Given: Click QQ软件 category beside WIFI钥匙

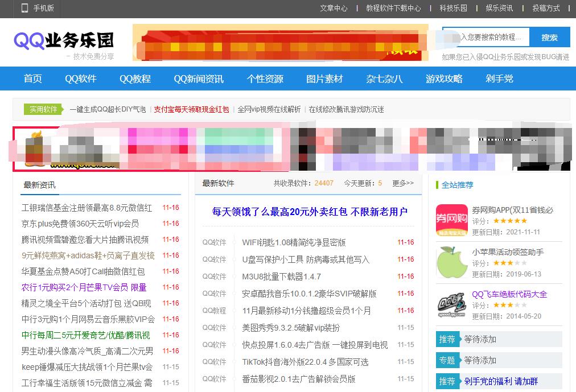Looking at the screenshot, I should [x=214, y=242].
